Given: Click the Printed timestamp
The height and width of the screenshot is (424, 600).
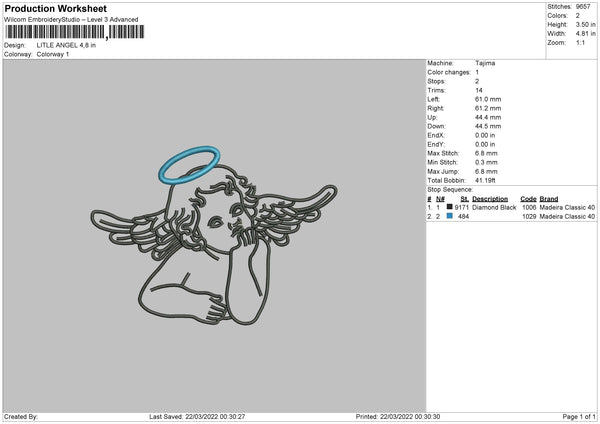Looking at the screenshot, I should [x=398, y=417].
